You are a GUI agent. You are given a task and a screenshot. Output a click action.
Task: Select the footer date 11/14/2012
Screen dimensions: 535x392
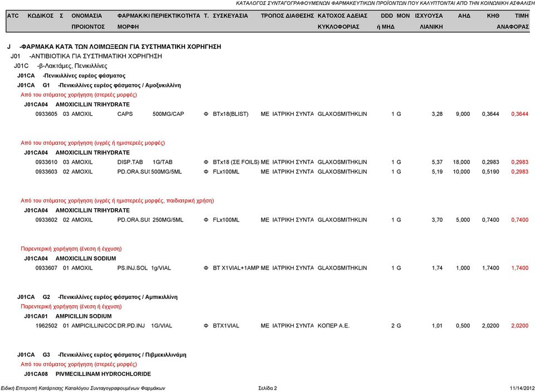pyautogui.click(x=522, y=388)
